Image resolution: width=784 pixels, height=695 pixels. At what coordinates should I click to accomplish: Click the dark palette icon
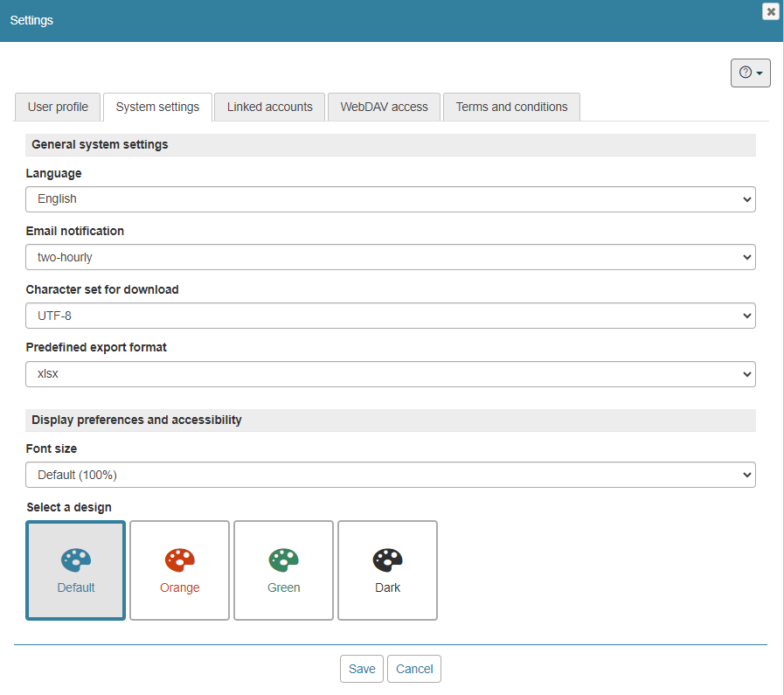tap(387, 559)
